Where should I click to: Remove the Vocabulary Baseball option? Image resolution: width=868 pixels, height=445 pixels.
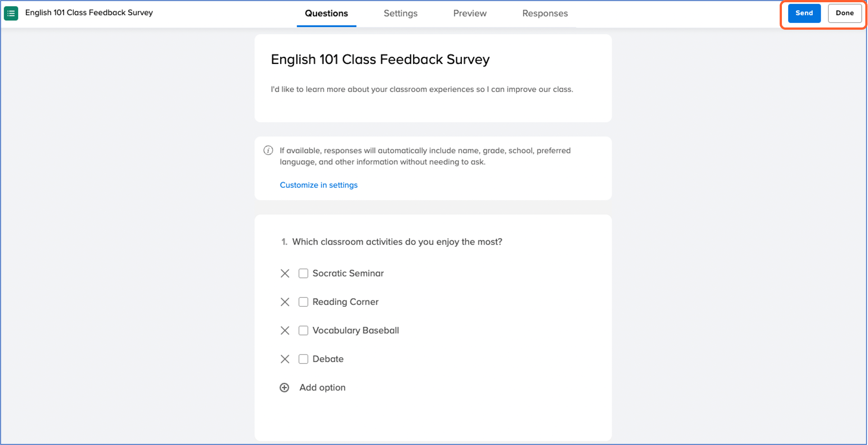285,331
